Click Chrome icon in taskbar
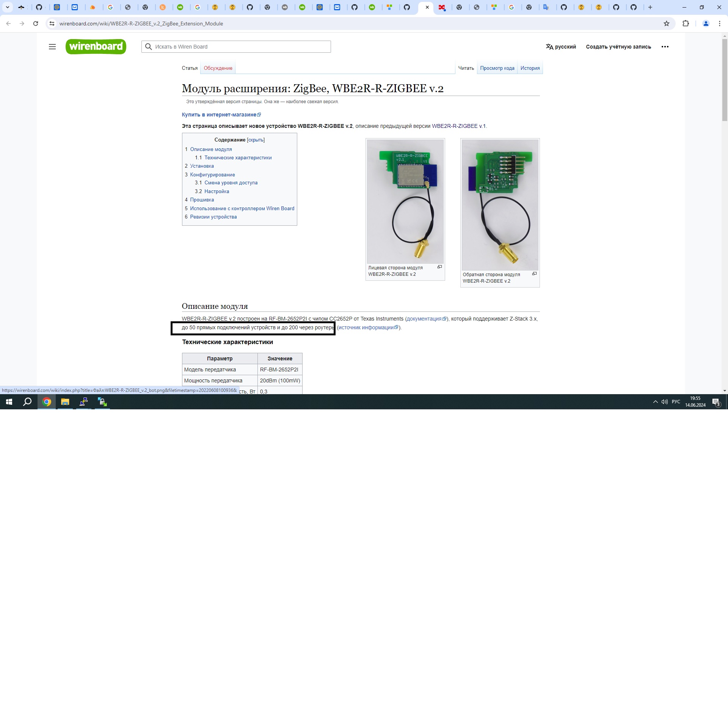 (47, 402)
